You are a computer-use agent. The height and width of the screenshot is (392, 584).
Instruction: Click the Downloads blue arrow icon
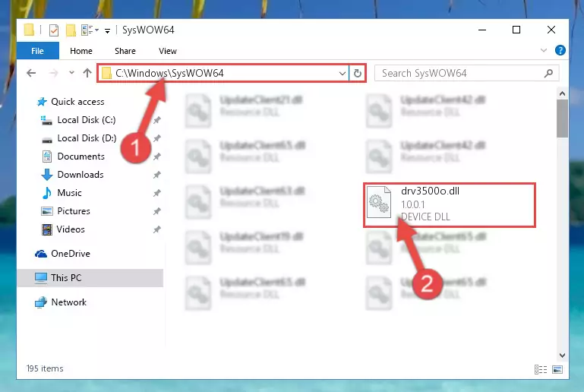[x=47, y=175]
